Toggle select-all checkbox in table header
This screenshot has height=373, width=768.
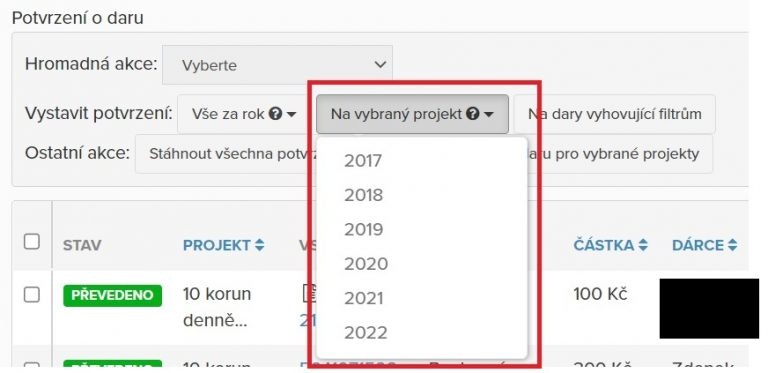(x=32, y=241)
